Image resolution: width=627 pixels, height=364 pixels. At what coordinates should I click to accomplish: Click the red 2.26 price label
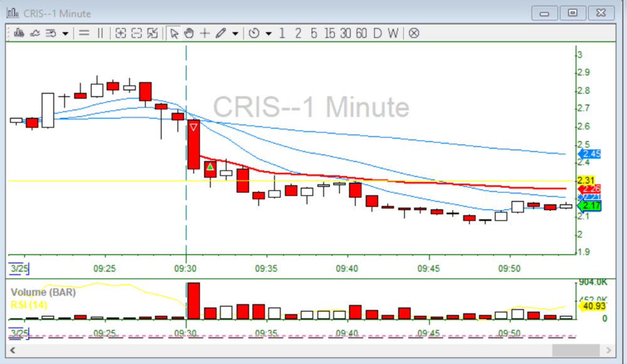pos(591,189)
